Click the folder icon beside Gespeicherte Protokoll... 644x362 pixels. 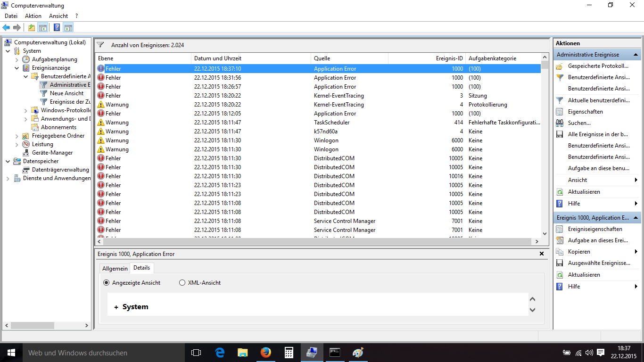click(x=560, y=66)
